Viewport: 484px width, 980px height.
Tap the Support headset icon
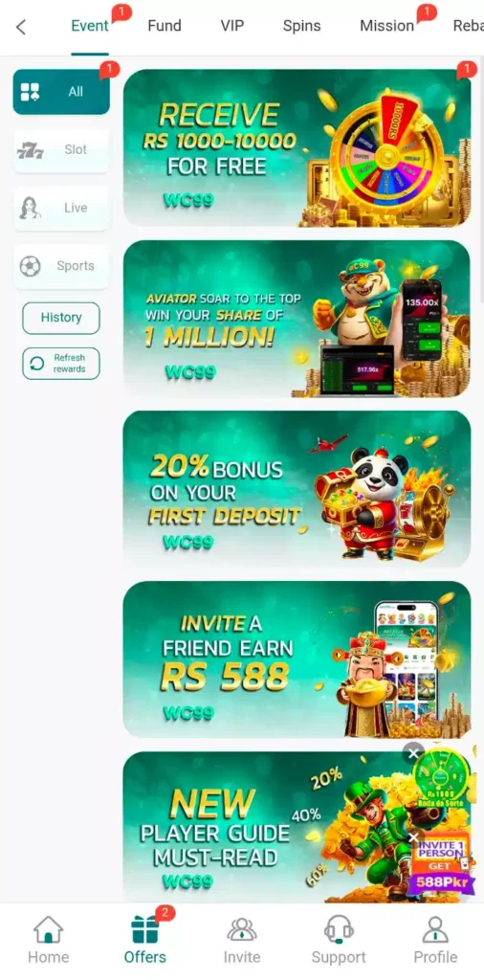[x=339, y=929]
